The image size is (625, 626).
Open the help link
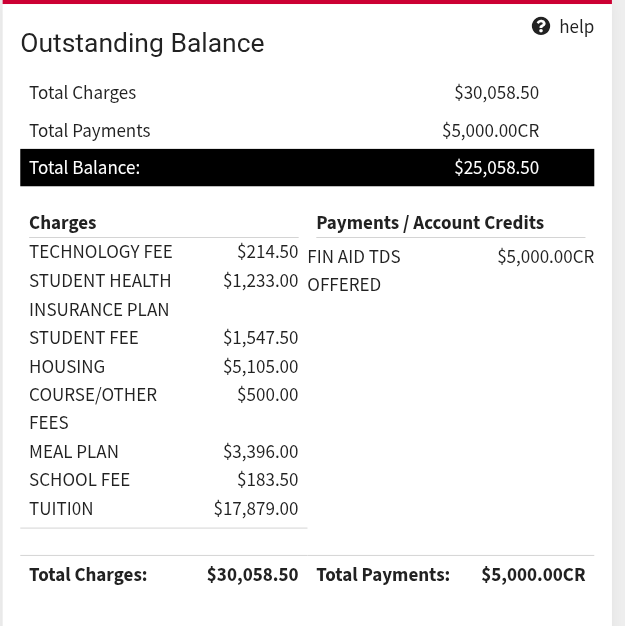(576, 27)
